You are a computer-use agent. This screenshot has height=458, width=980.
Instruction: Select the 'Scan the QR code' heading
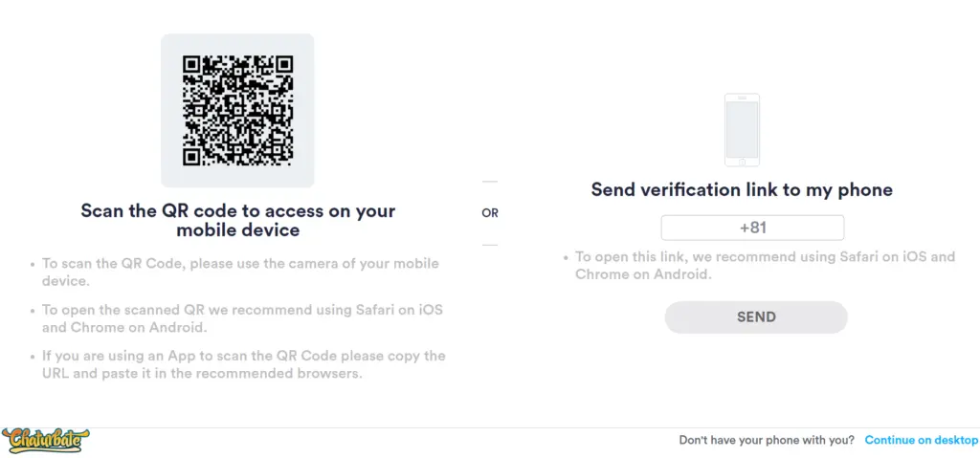pos(237,220)
